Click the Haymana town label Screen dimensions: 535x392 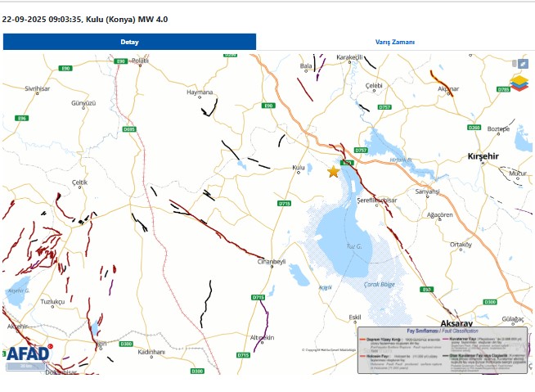pyautogui.click(x=200, y=92)
